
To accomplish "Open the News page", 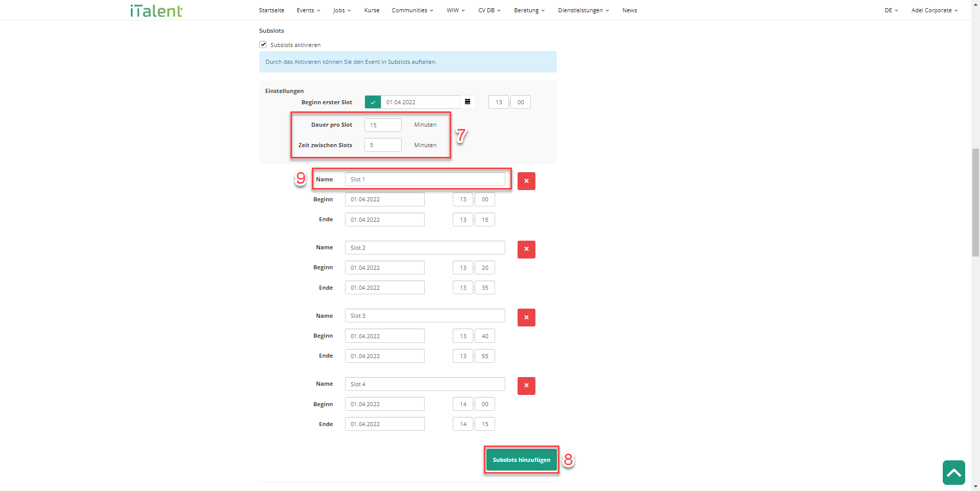I will click(629, 10).
